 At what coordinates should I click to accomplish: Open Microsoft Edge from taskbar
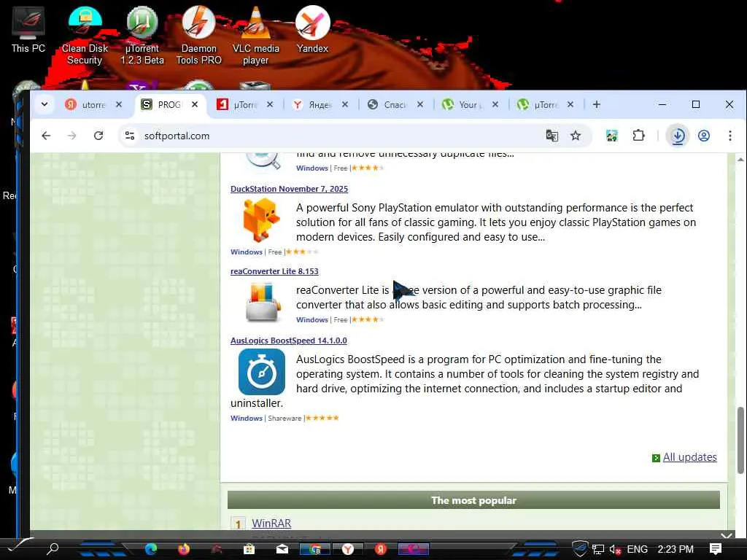[x=151, y=549]
